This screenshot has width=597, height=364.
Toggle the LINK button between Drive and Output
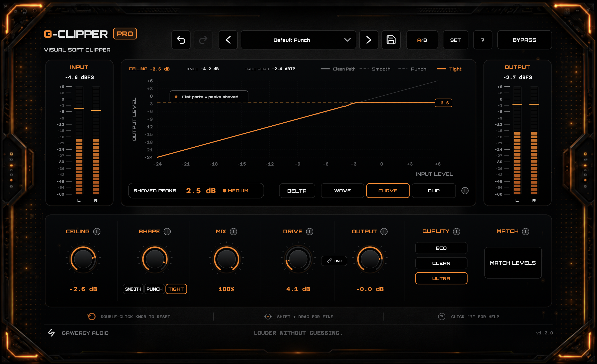pos(334,261)
